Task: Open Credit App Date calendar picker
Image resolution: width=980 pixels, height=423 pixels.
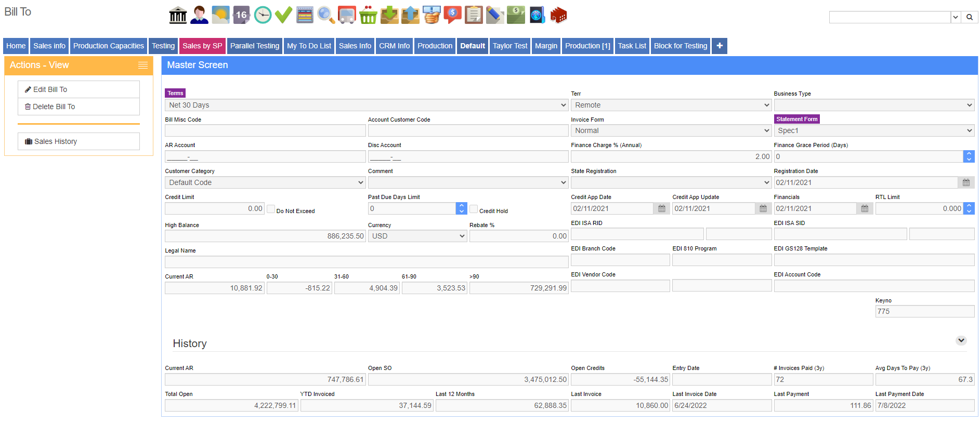Action: 662,208
